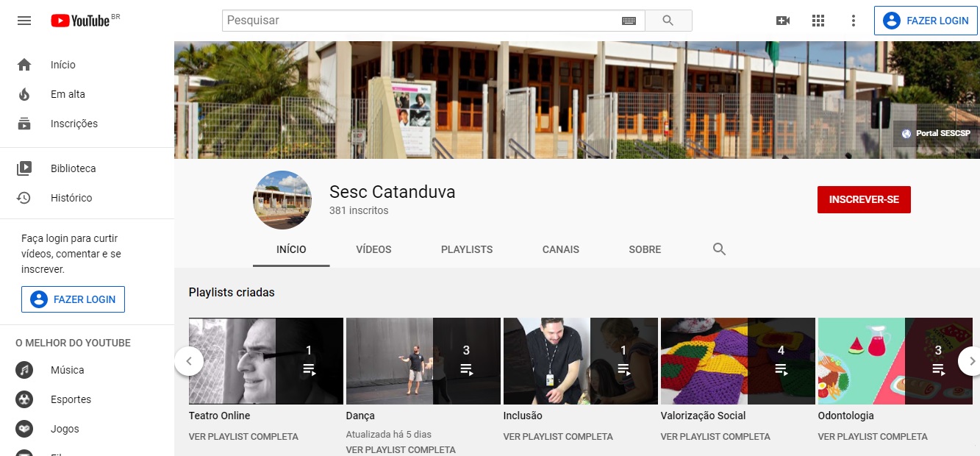Viewport: 980px width, 456px height.
Task: Show more playlists with right arrow
Action: click(972, 361)
